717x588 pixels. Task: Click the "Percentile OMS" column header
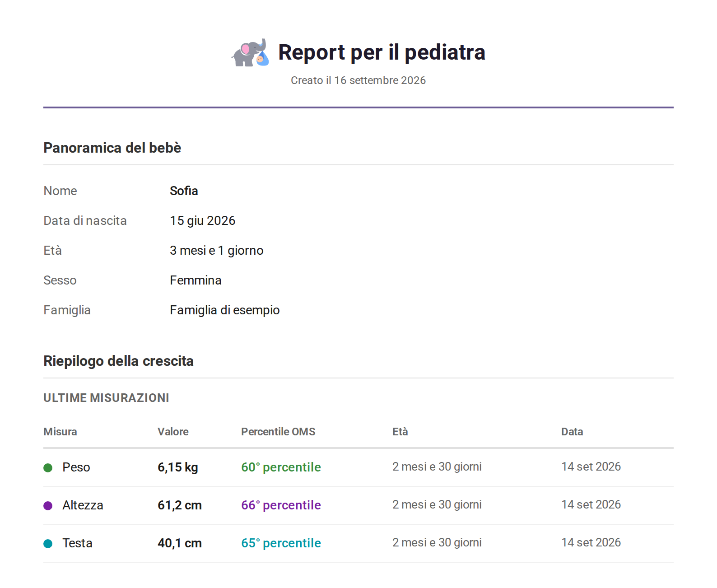278,432
